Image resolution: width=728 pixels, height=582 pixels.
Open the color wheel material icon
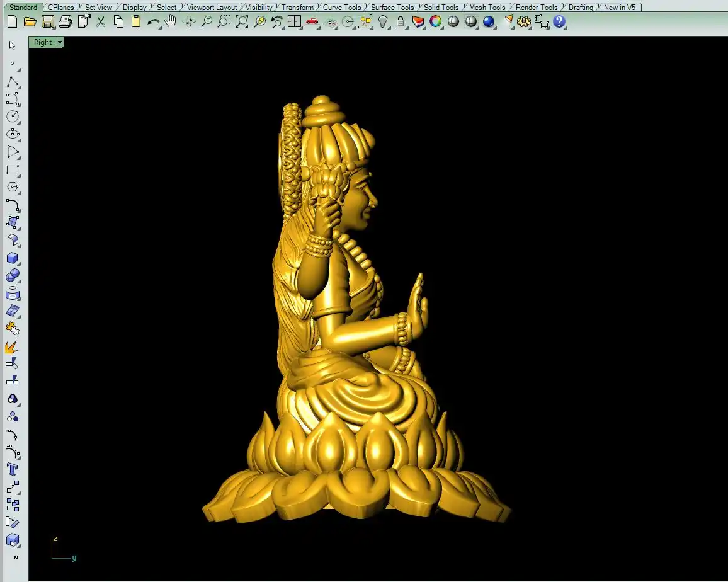(436, 22)
